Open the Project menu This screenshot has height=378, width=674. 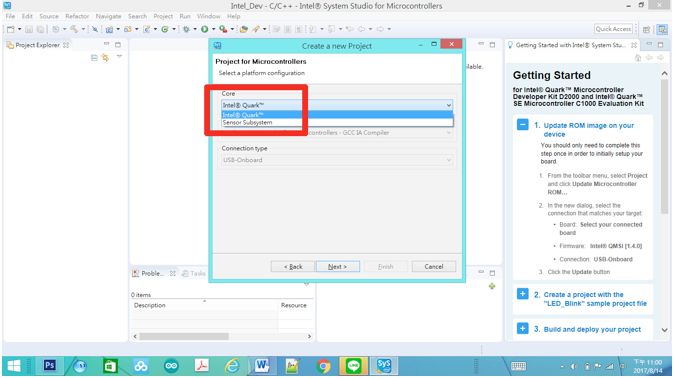[x=163, y=16]
